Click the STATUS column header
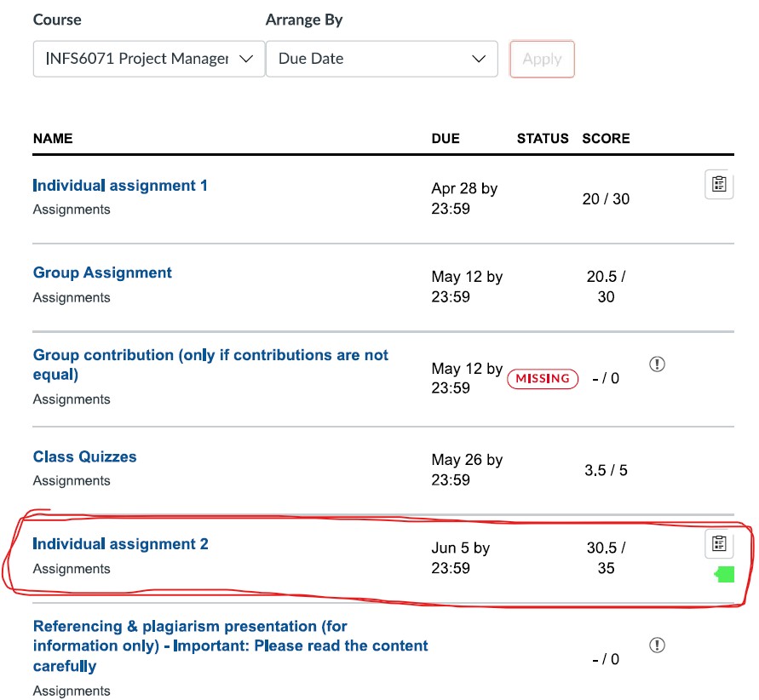759x700 pixels. (543, 138)
